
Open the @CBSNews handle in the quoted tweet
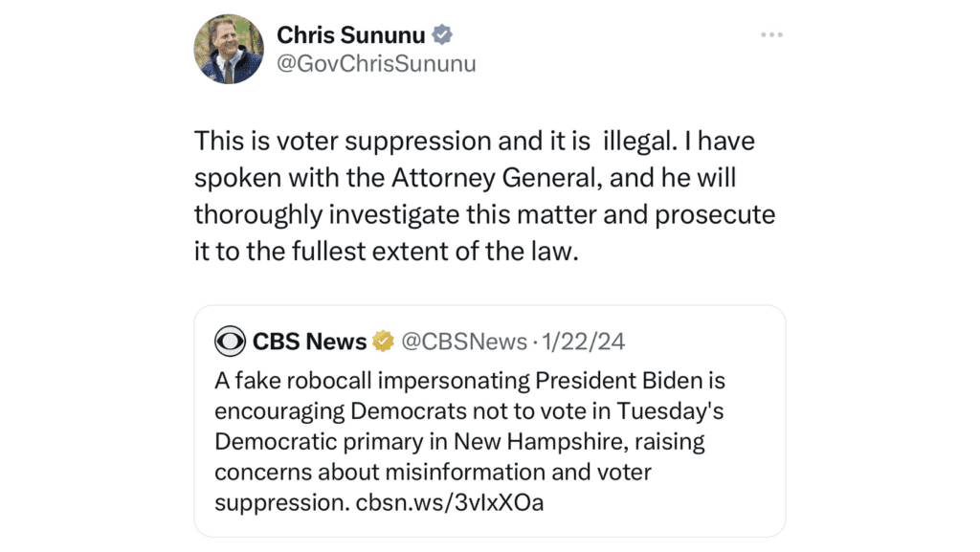(x=463, y=342)
